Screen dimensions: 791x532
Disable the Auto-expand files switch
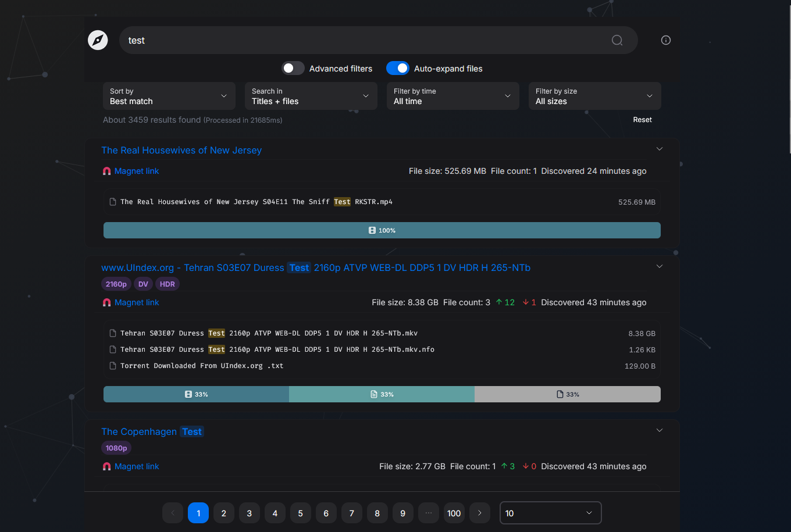[x=398, y=68]
